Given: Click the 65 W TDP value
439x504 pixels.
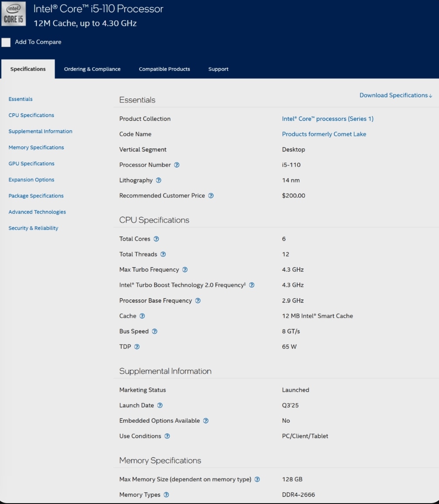Looking at the screenshot, I should tap(289, 346).
